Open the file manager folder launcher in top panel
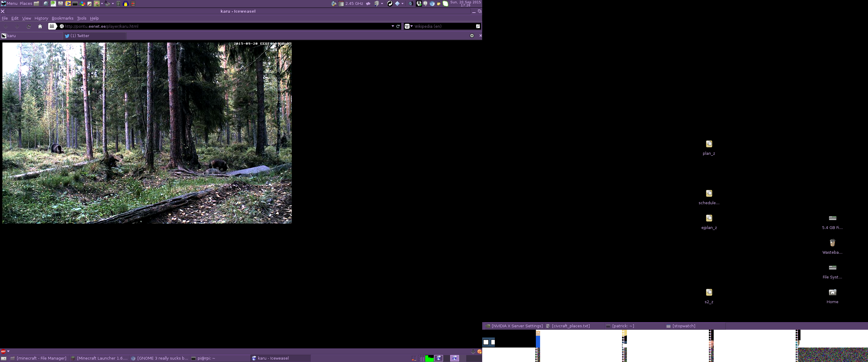868x362 pixels. point(36,4)
